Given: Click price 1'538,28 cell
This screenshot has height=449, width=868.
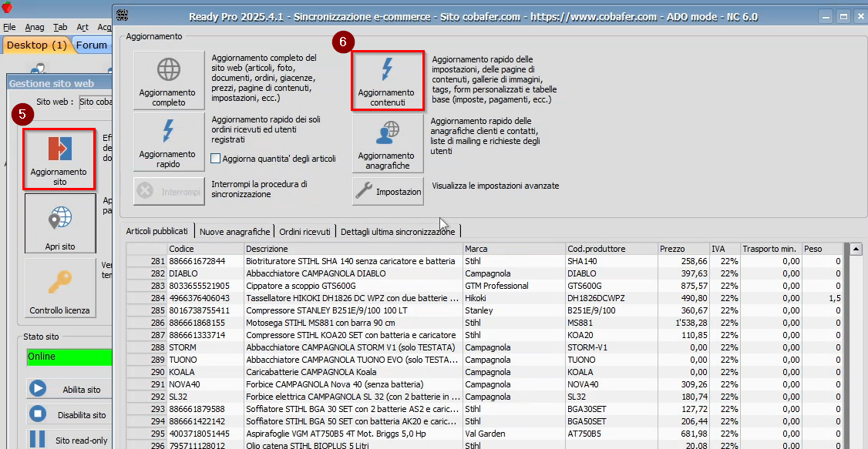Looking at the screenshot, I should pyautogui.click(x=684, y=323).
